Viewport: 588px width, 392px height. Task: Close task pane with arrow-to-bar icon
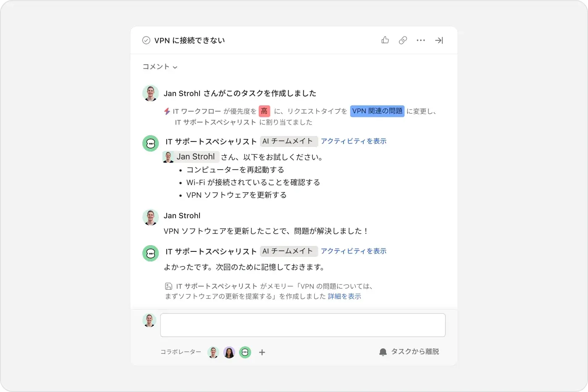click(x=439, y=40)
